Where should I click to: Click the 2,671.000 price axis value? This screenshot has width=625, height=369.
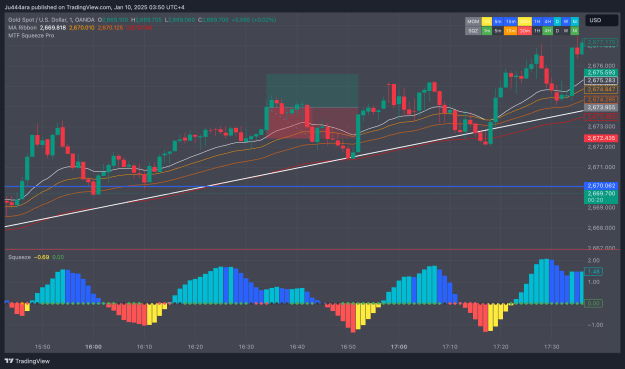pos(601,167)
